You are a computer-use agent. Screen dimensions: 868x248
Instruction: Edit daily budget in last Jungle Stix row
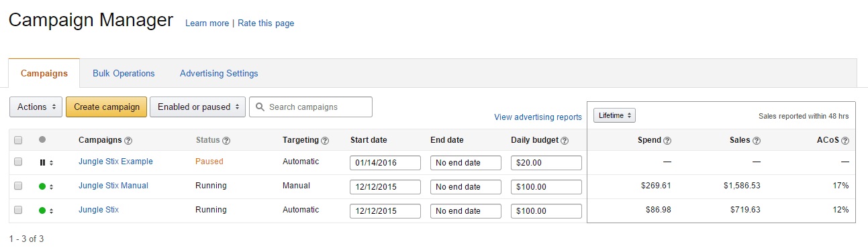tap(546, 211)
